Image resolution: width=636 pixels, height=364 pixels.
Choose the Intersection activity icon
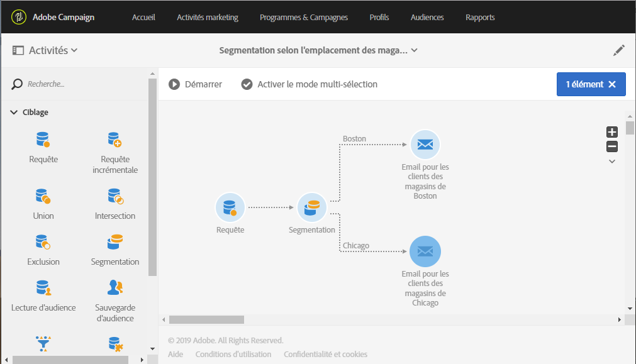pyautogui.click(x=114, y=196)
